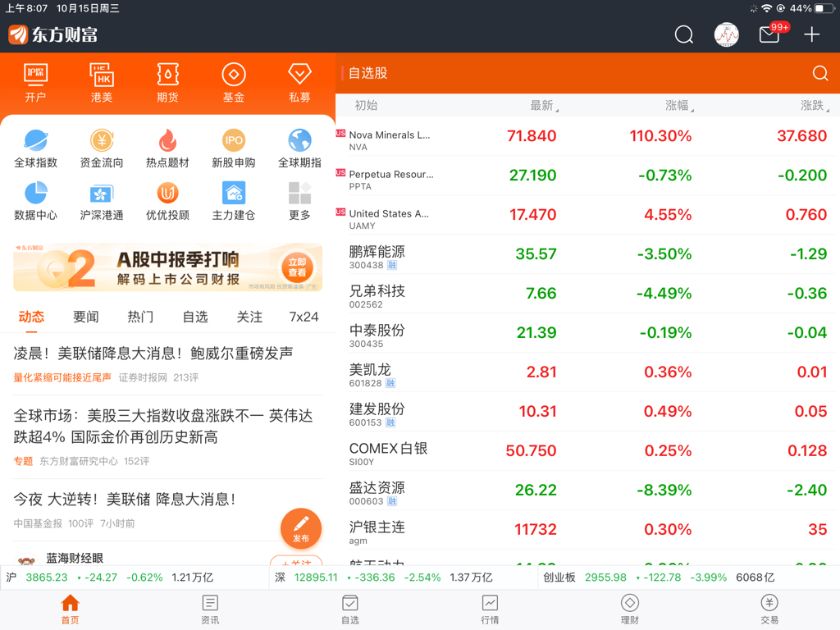The height and width of the screenshot is (630, 840).
Task: Open 主力建仓 main position icon
Action: [x=234, y=201]
